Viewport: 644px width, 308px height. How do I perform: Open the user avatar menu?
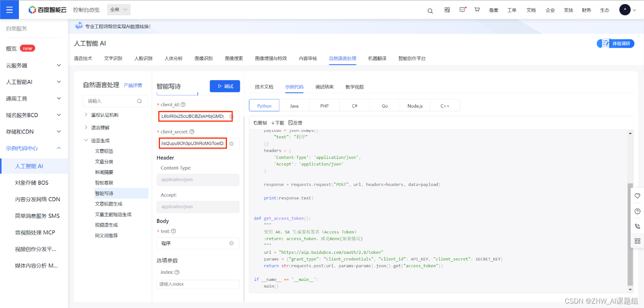625,10
